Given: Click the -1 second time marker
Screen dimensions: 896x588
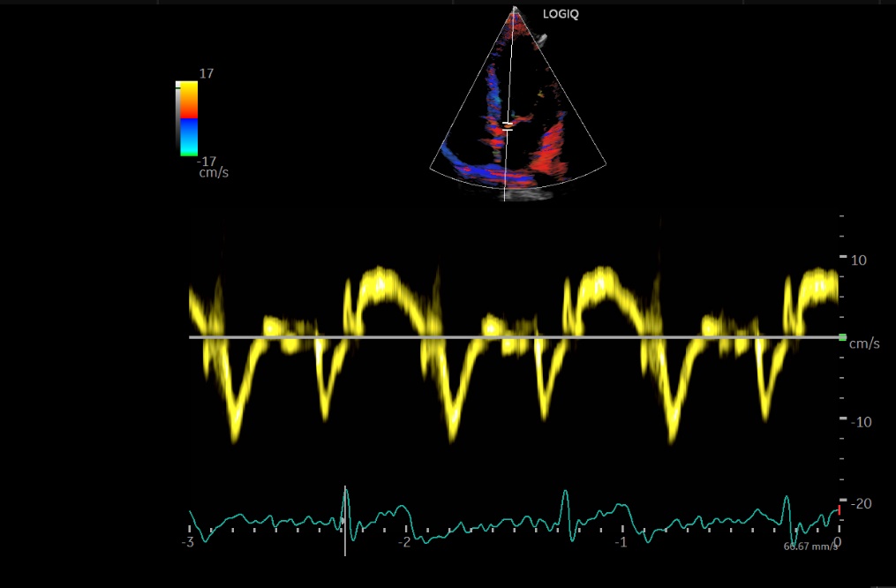Looking at the screenshot, I should coord(621,541).
